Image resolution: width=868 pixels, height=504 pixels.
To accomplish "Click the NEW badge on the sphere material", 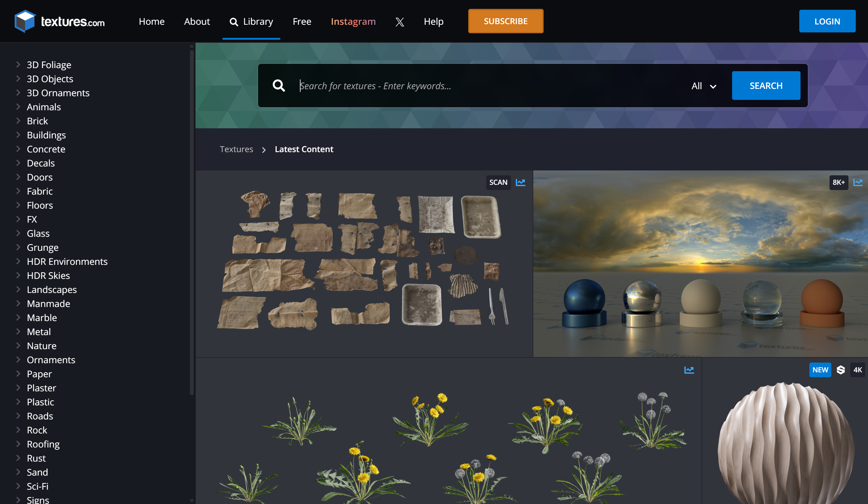I will coord(820,370).
